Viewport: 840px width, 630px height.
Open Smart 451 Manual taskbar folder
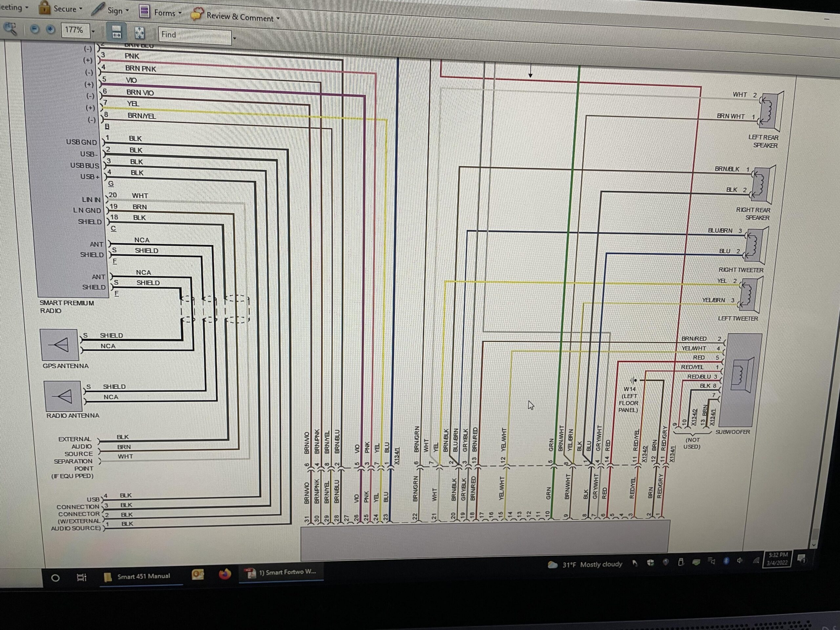coord(137,576)
